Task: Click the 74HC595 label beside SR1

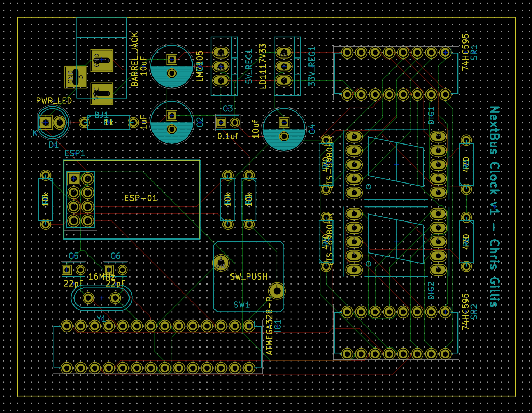Action: (x=465, y=52)
